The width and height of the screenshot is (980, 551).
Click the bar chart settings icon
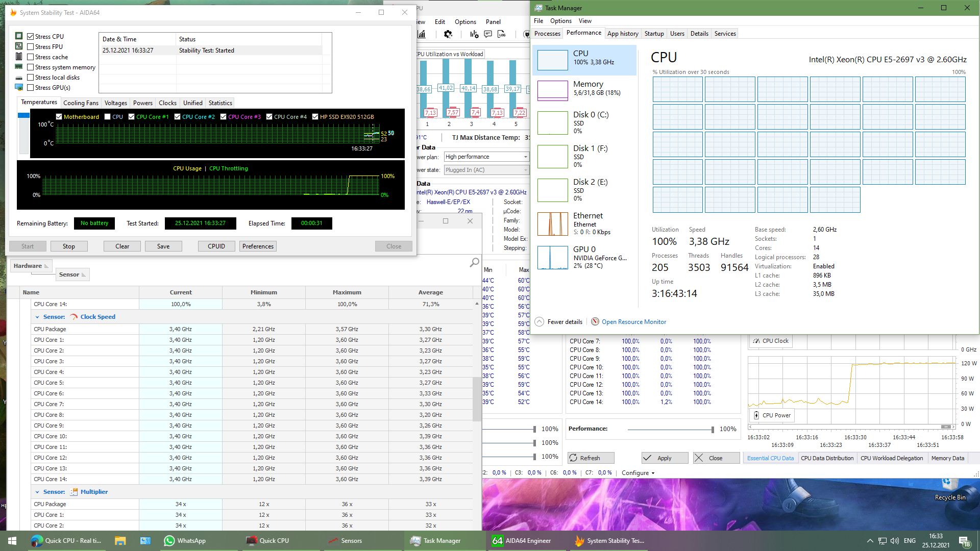(474, 34)
